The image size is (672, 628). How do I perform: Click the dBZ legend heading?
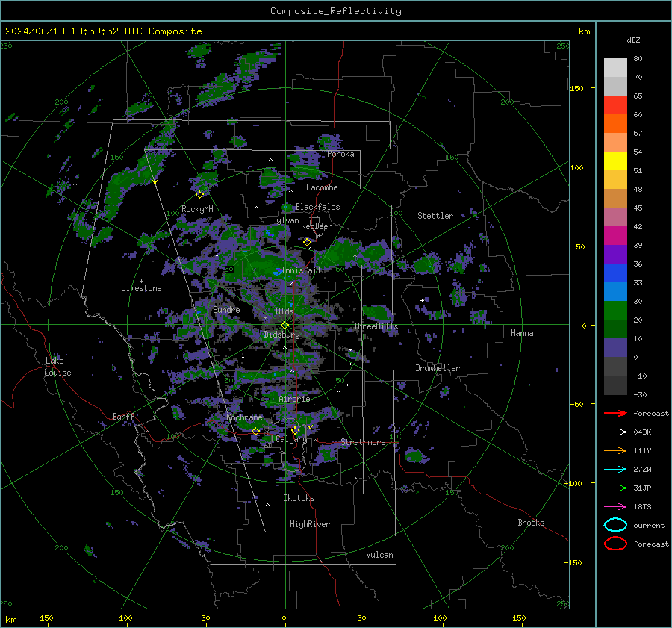(x=633, y=40)
